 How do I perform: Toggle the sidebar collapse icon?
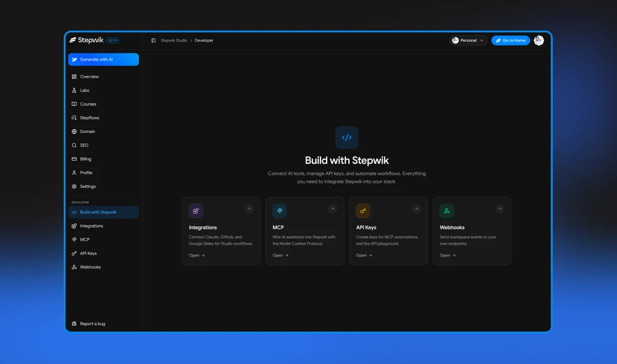154,41
